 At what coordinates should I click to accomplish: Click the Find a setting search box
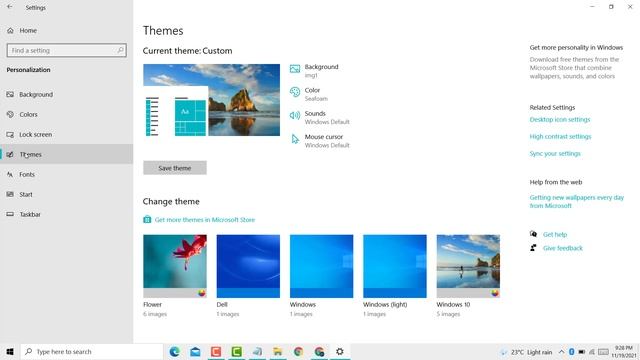click(x=67, y=51)
